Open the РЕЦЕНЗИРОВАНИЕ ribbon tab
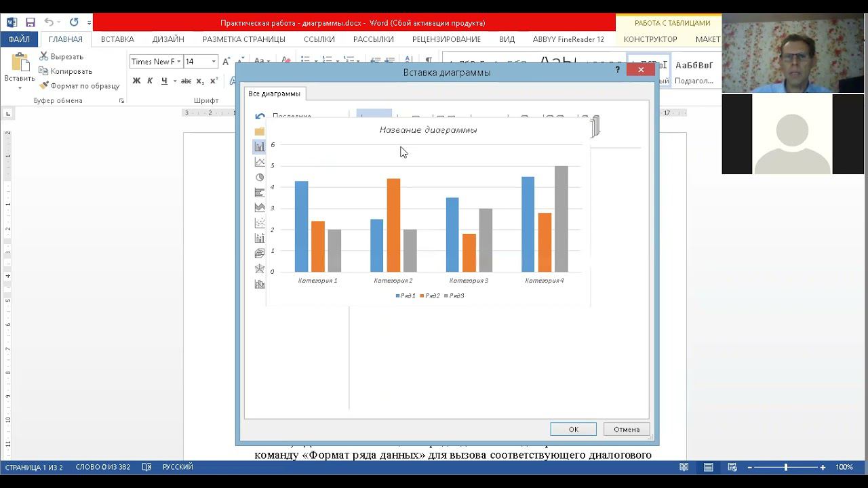Screen dimensions: 868x488 click(x=446, y=39)
